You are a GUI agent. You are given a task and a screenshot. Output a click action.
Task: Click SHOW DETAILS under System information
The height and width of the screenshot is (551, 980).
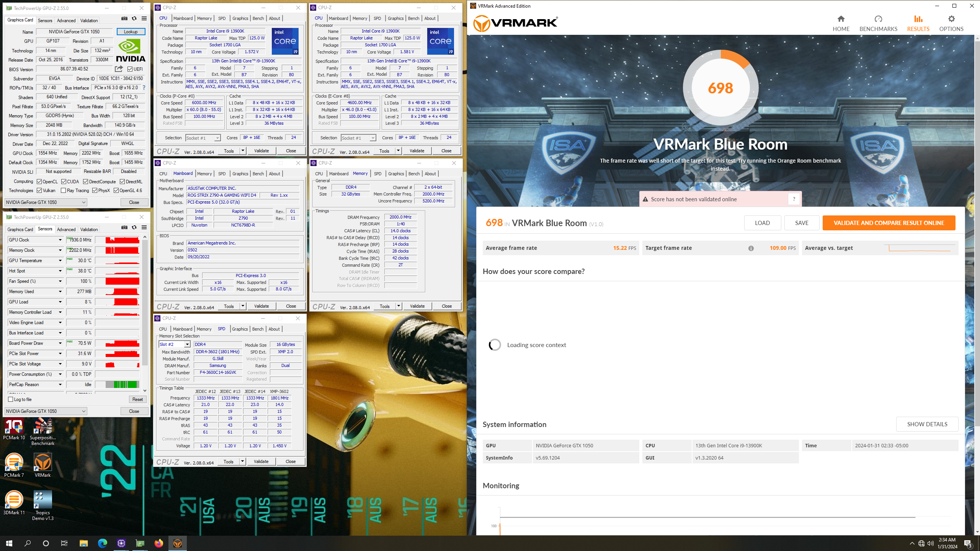[x=927, y=424]
